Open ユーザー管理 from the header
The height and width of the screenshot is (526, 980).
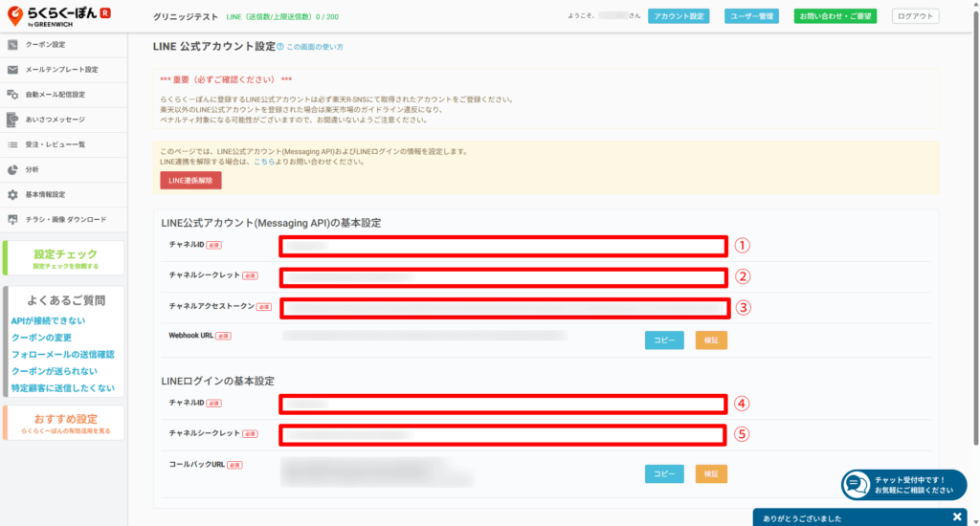click(x=753, y=16)
